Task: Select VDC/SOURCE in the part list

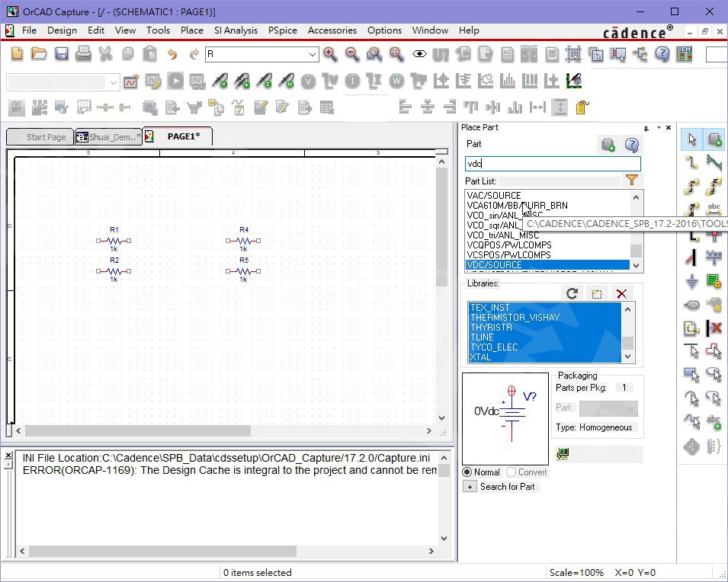Action: [x=547, y=265]
